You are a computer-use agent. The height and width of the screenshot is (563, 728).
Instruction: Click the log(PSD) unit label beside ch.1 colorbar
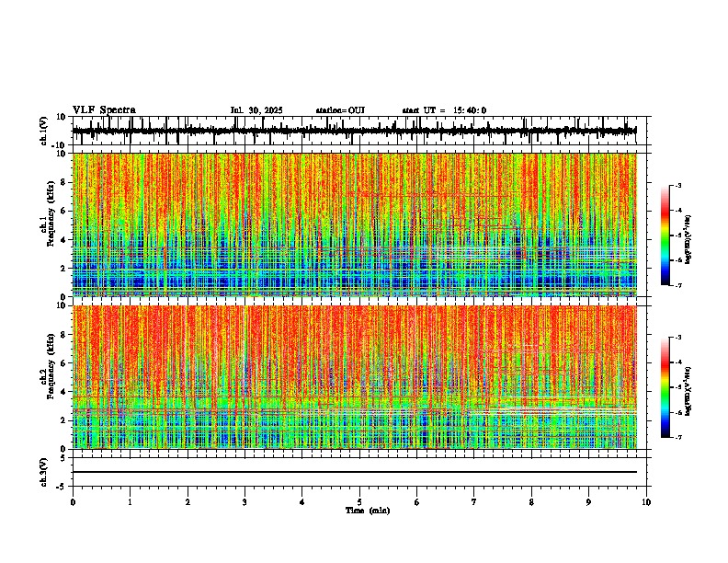click(x=689, y=239)
